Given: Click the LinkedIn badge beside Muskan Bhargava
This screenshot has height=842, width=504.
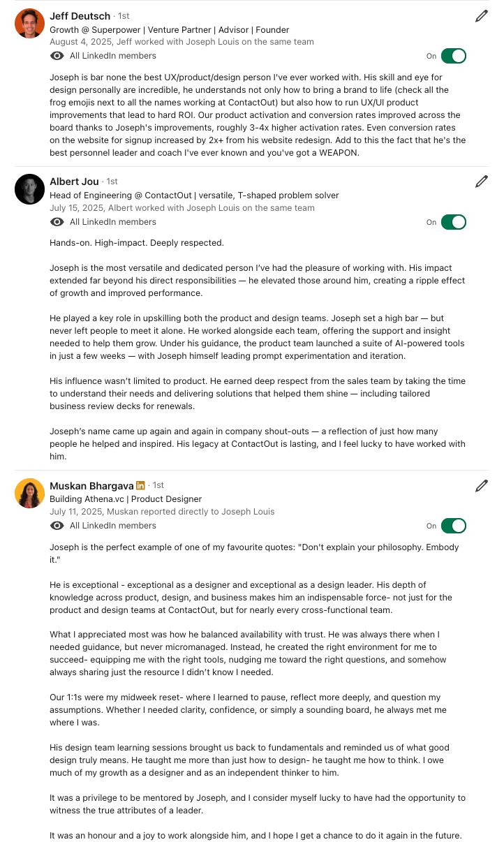Looking at the screenshot, I should tap(140, 485).
